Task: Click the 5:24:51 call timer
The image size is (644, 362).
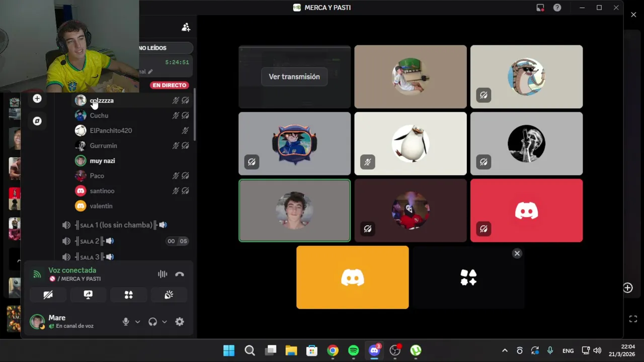Action: (177, 62)
